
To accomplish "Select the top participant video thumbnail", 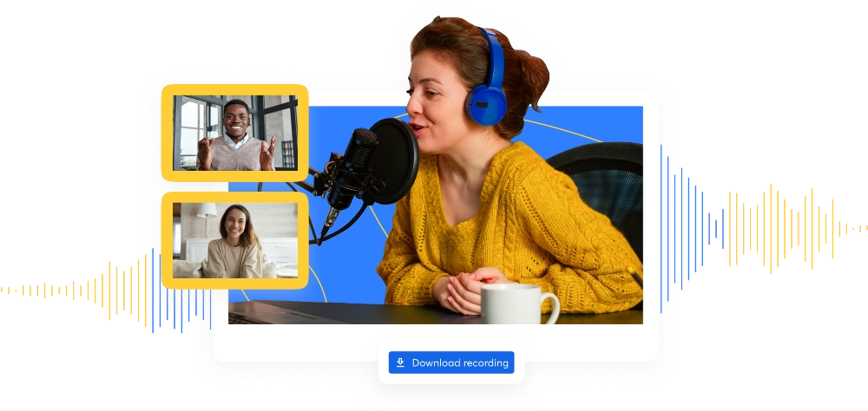I will pyautogui.click(x=234, y=133).
